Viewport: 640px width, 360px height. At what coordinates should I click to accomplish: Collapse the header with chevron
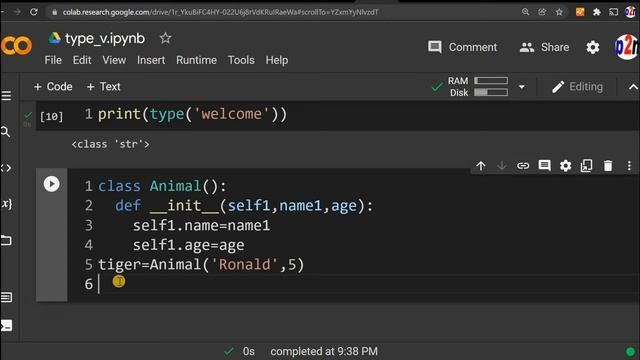[x=633, y=87]
